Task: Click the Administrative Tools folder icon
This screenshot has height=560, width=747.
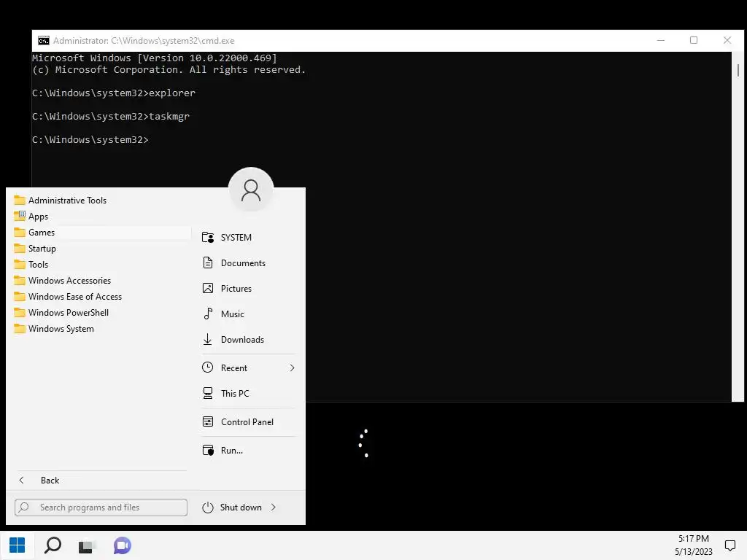Action: [x=20, y=200]
